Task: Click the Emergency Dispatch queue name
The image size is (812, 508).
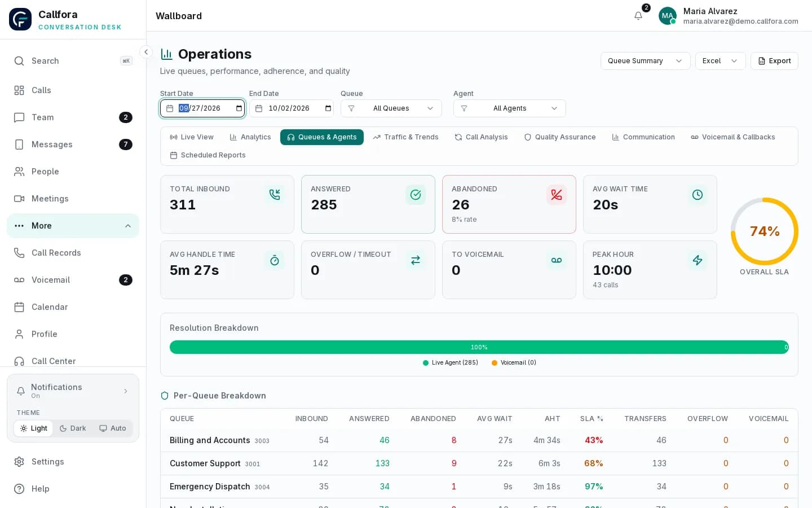Action: [210, 487]
